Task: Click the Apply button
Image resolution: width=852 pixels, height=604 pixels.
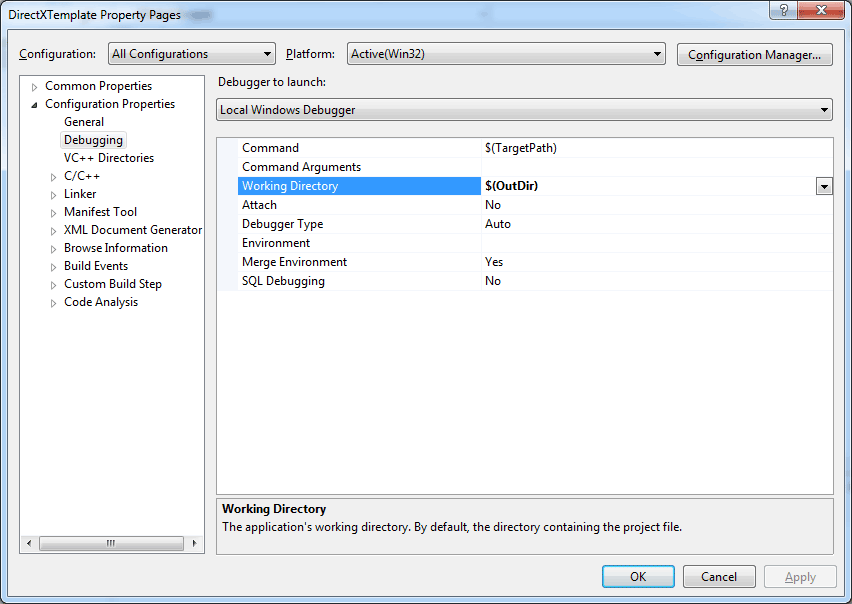Action: pyautogui.click(x=800, y=576)
